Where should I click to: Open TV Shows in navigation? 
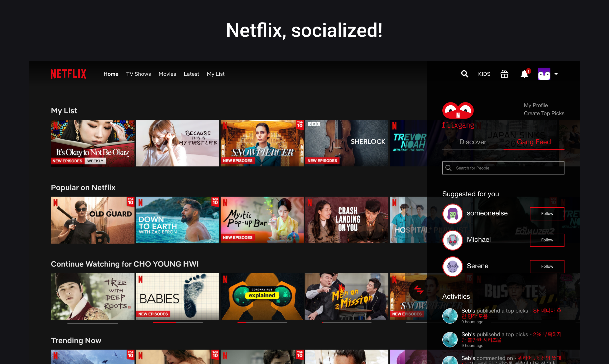139,74
